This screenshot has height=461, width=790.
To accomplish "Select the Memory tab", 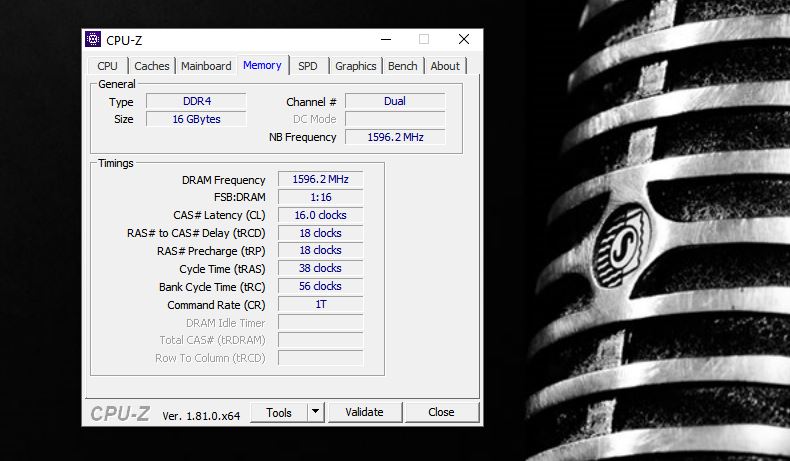I will point(262,65).
